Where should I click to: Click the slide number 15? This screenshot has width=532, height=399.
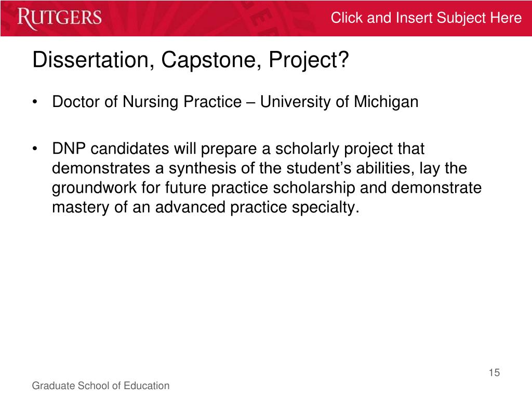pos(494,373)
